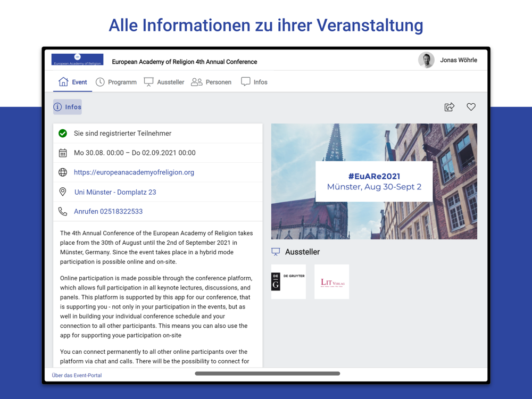Click the globe website icon

pos(63,172)
